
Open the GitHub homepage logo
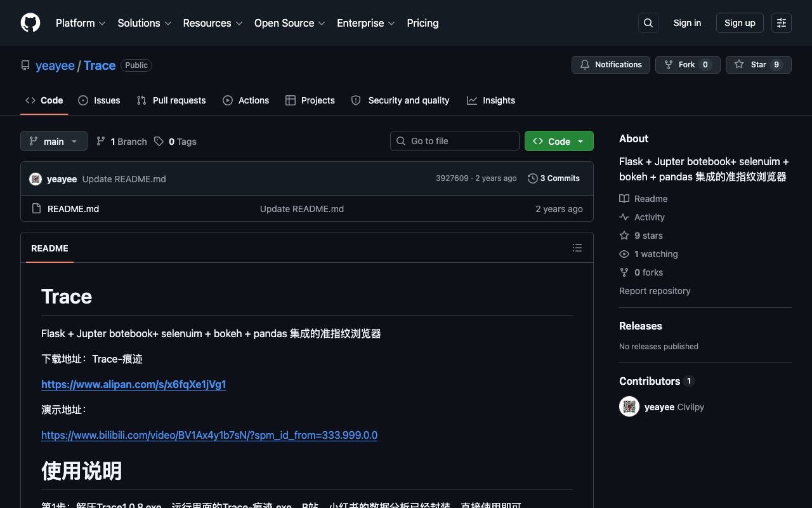coord(30,23)
